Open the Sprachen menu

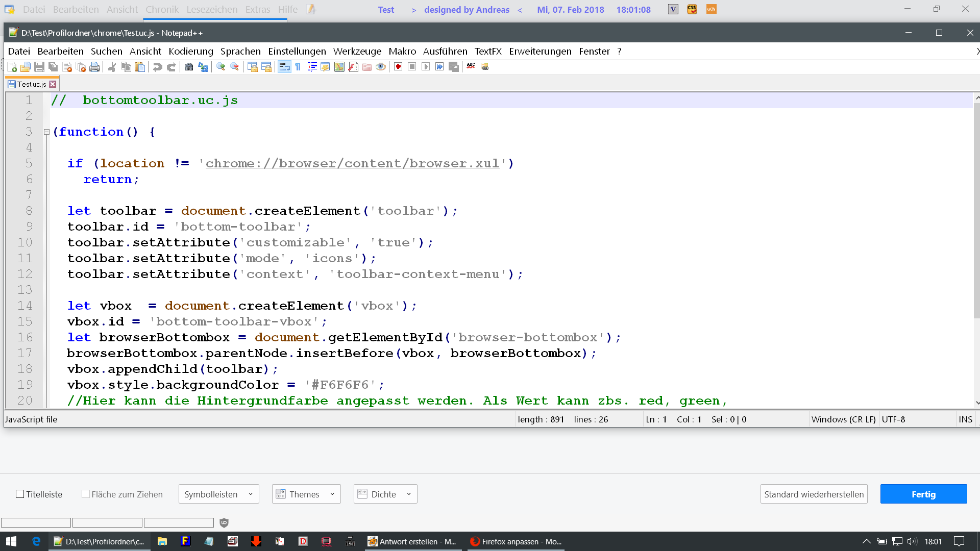pos(240,51)
